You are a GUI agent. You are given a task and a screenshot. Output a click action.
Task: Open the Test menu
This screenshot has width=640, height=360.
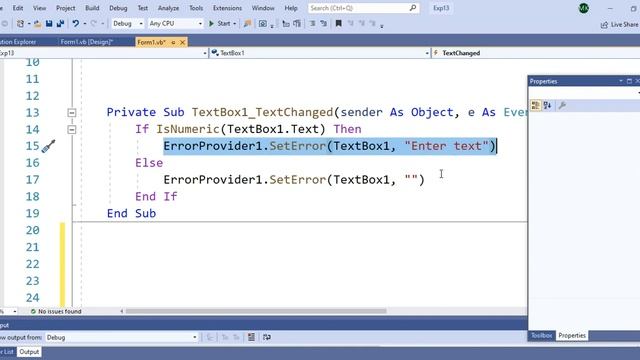click(142, 8)
